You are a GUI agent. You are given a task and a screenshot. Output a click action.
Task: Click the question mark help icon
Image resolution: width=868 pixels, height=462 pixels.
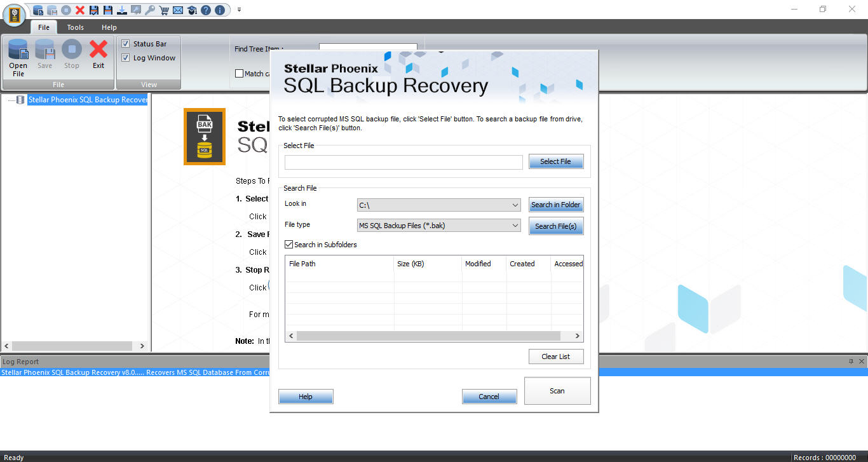(x=206, y=10)
